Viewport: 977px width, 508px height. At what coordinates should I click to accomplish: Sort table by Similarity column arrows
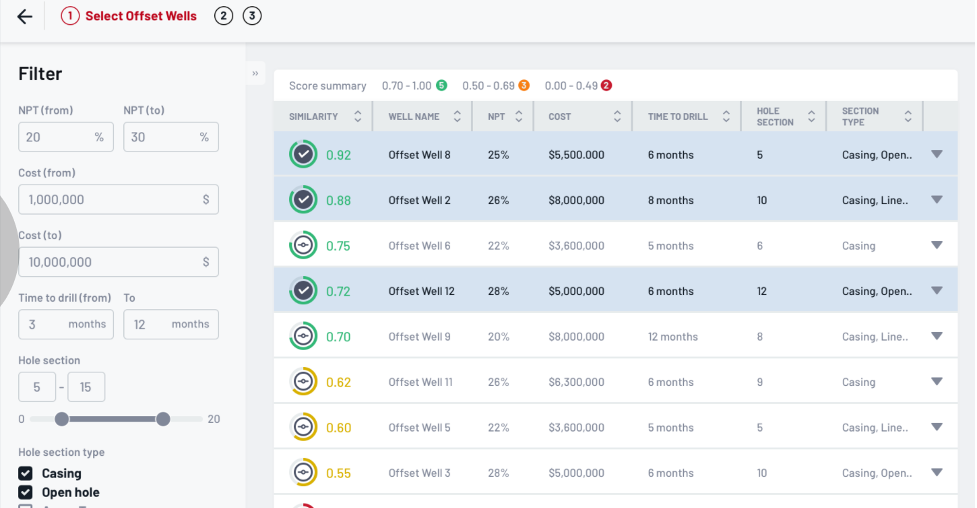click(x=358, y=117)
